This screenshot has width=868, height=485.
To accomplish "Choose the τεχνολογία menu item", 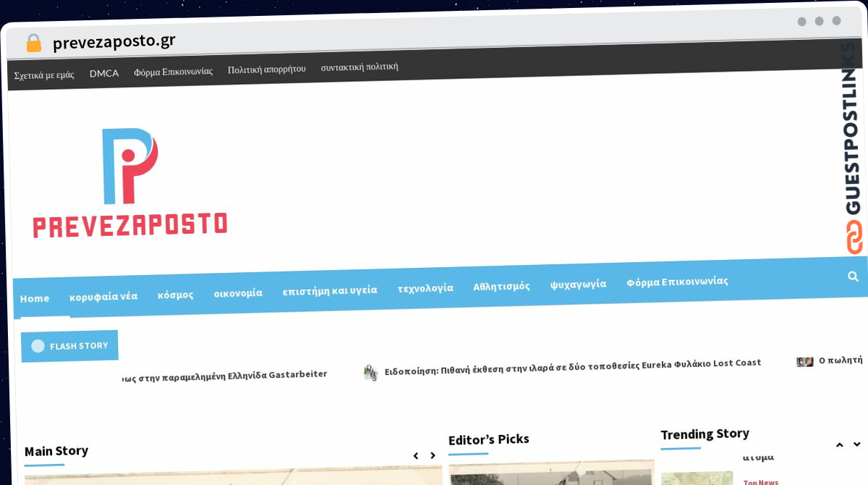I will point(425,288).
